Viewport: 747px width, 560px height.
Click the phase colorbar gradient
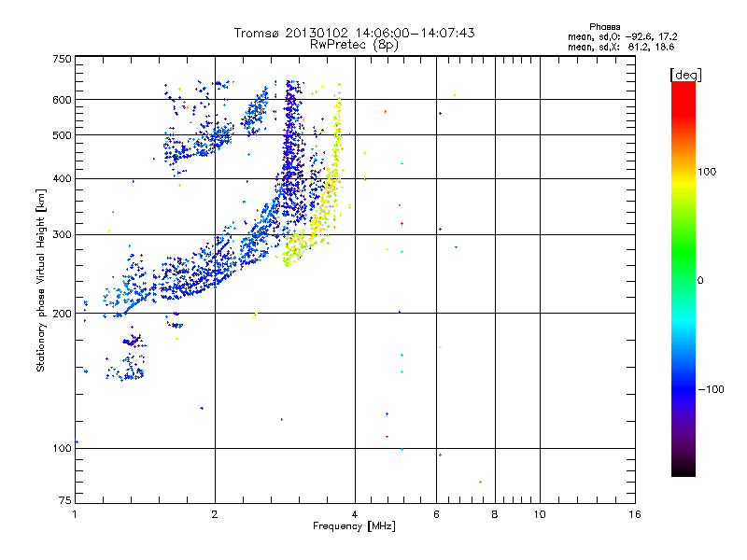click(x=684, y=279)
